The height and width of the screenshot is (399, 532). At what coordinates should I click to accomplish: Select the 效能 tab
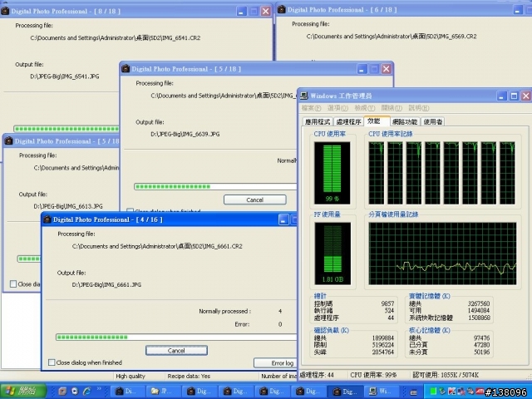click(376, 121)
